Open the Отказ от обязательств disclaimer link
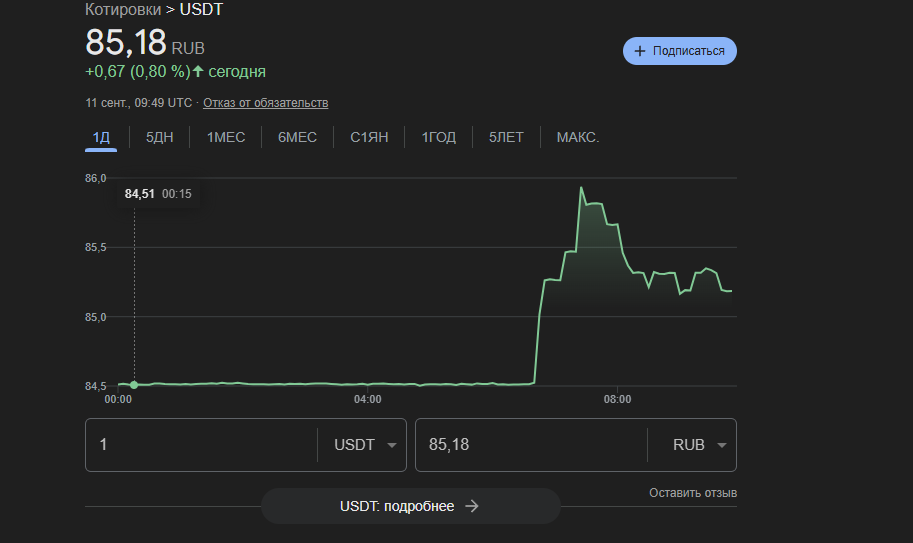913x543 pixels. (x=266, y=103)
